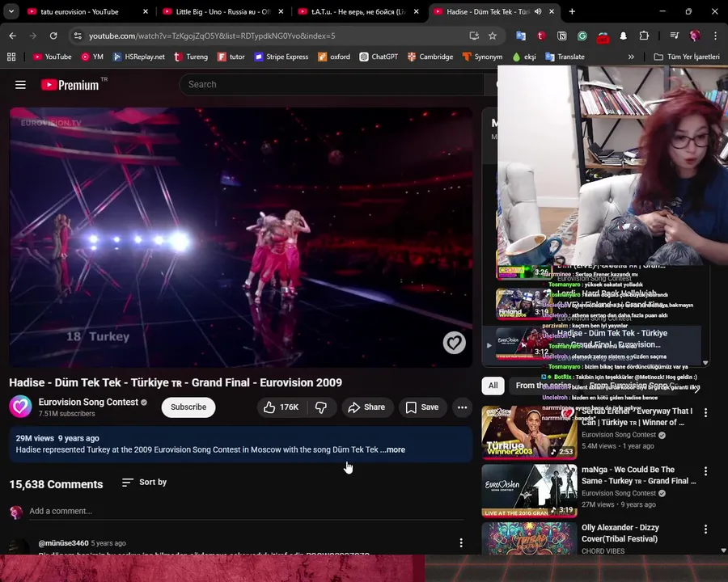Open Tüm Yer İşaretleri bookmarks folder
This screenshot has width=728, height=582.
pyautogui.click(x=687, y=57)
